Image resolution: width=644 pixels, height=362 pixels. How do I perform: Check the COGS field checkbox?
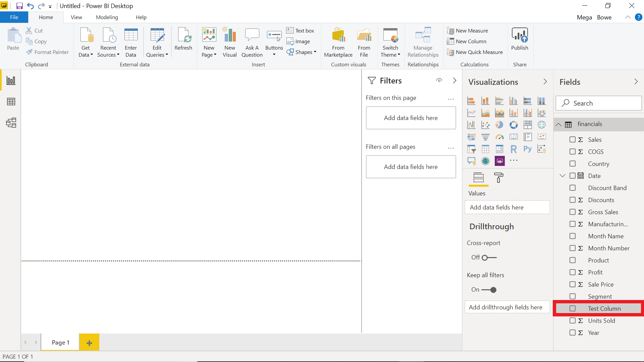coord(573,152)
